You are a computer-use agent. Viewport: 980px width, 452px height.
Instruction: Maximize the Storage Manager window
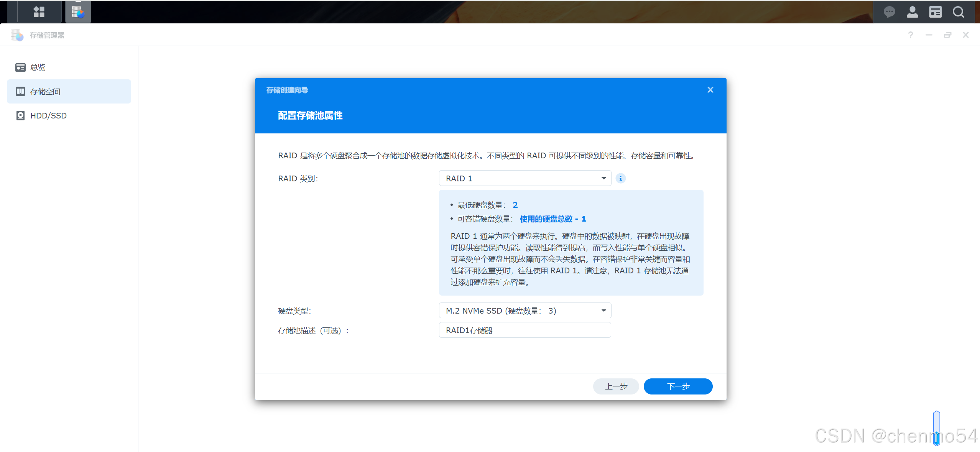click(x=947, y=35)
